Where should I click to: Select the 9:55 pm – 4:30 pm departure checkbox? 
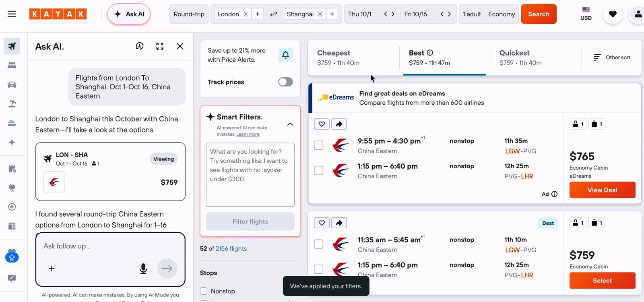tap(318, 145)
